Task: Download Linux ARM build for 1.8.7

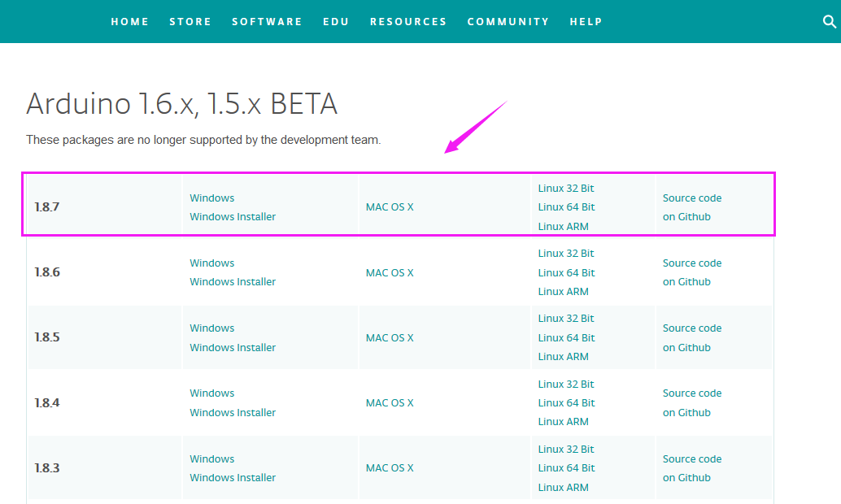Action: coord(563,226)
